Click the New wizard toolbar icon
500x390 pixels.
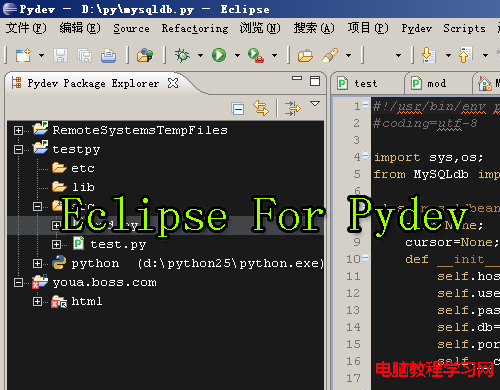tap(23, 55)
